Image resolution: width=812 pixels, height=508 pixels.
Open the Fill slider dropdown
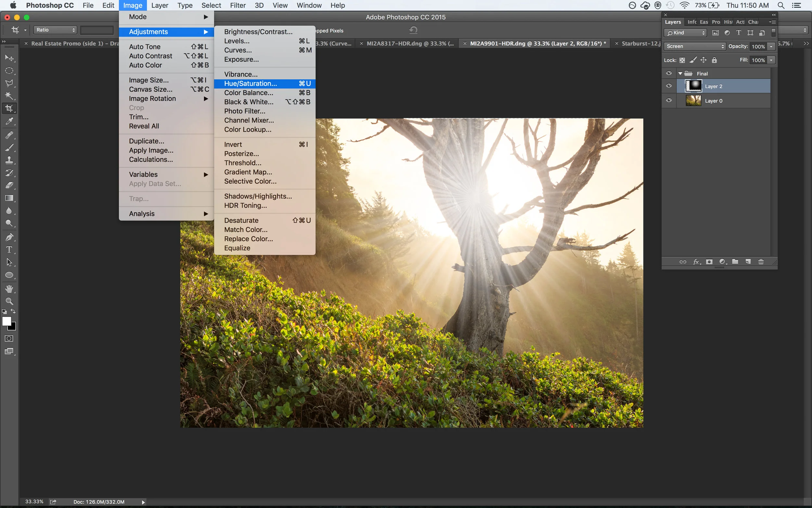click(771, 60)
